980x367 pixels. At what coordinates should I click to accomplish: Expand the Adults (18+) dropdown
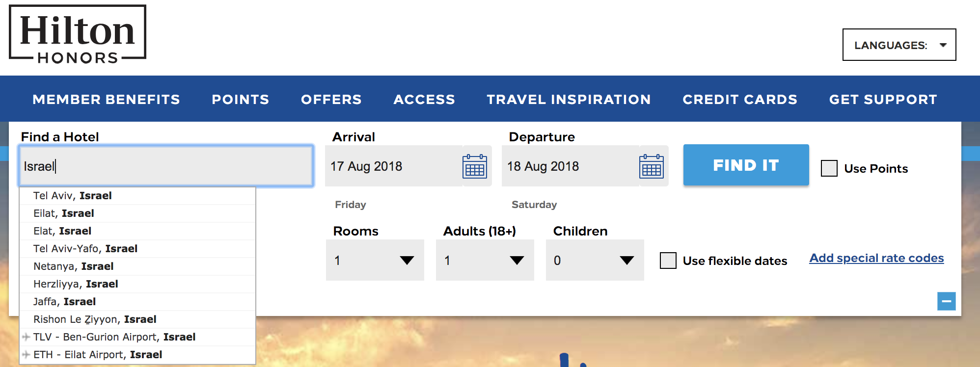485,260
